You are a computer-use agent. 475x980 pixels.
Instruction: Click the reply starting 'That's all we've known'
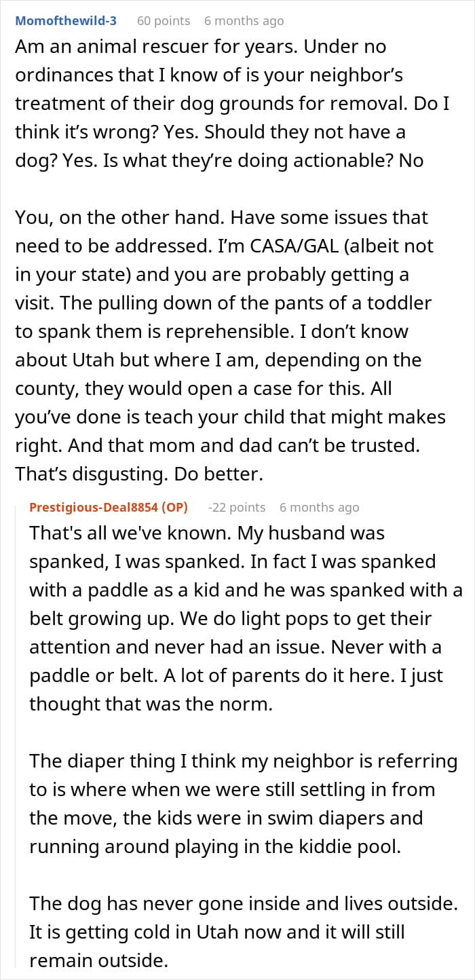coord(246,618)
